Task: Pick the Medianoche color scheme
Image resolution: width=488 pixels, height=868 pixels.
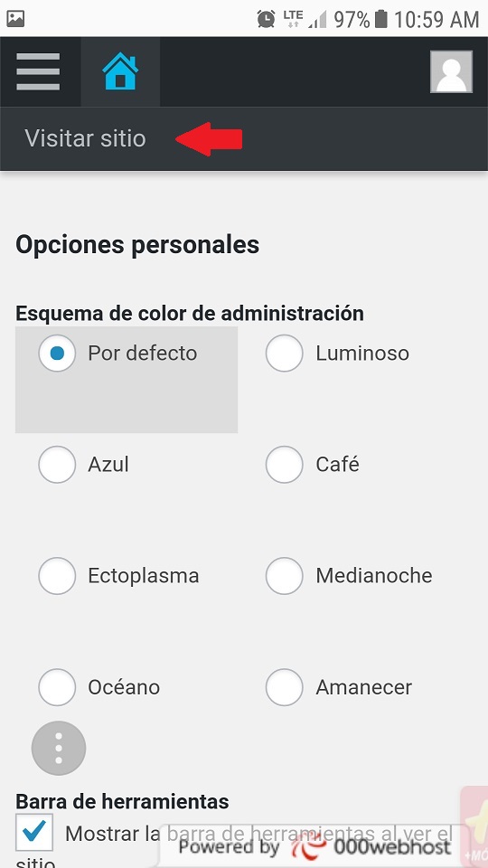Action: pyautogui.click(x=285, y=576)
